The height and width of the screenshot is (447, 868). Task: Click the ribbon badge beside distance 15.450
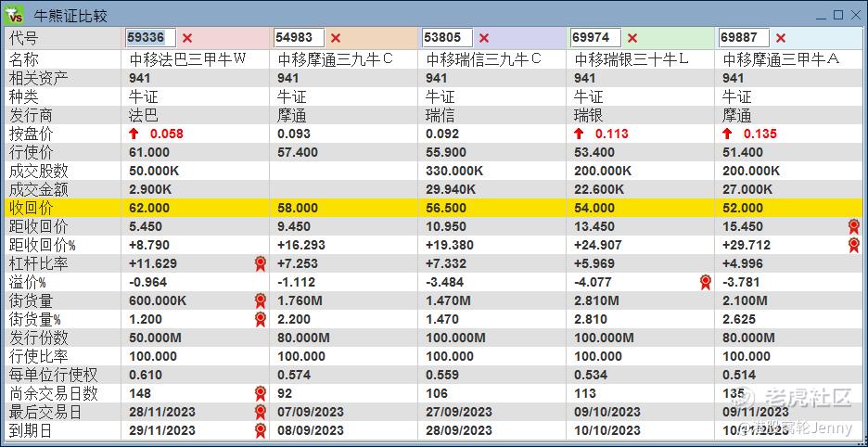(853, 226)
